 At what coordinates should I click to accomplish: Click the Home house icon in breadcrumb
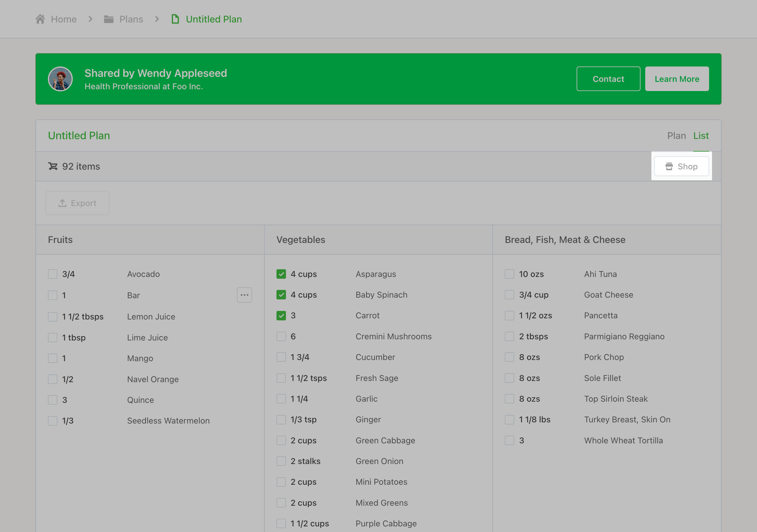click(40, 19)
